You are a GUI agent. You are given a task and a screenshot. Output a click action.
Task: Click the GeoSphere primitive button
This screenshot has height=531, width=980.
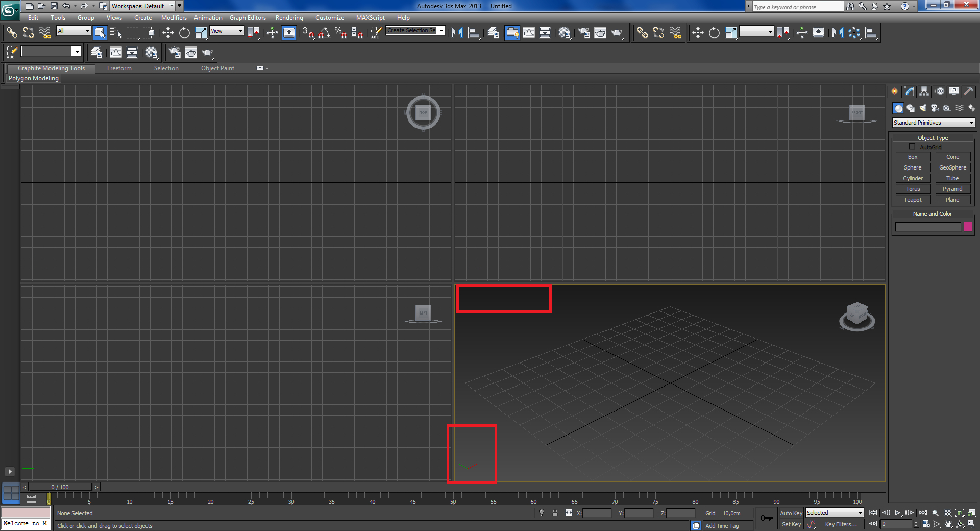(x=952, y=167)
